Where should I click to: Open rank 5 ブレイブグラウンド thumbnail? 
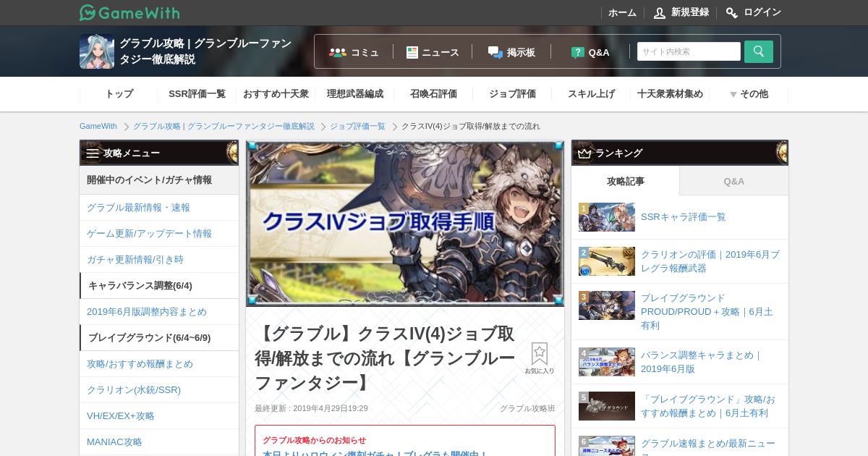tap(607, 406)
